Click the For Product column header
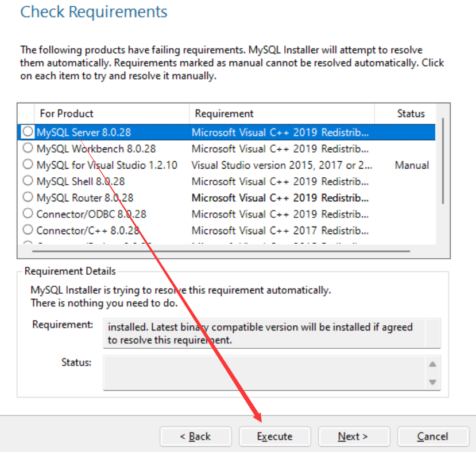 (112, 114)
